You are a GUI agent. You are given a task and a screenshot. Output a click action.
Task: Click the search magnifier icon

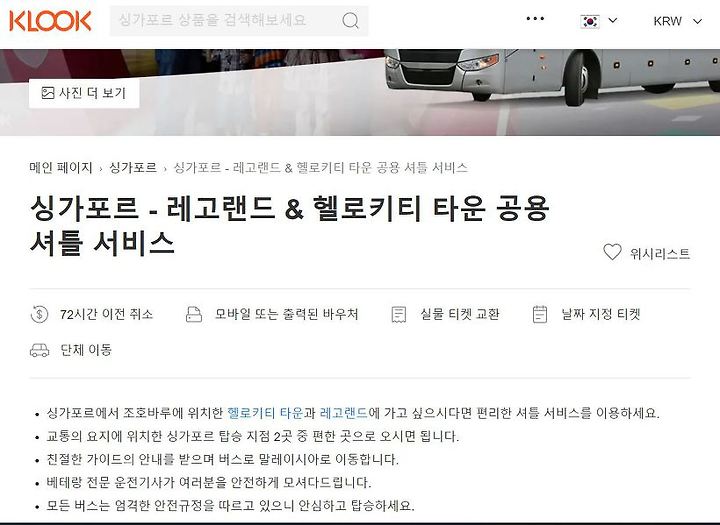point(350,20)
